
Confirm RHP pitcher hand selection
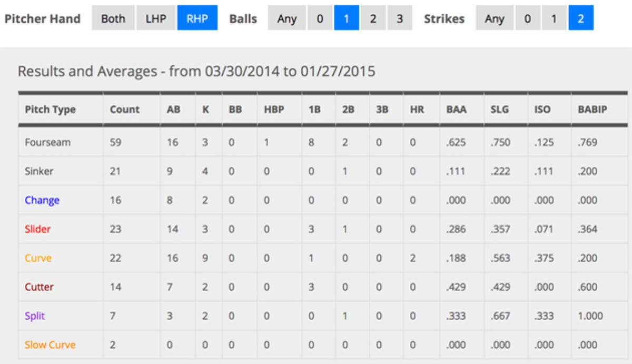(x=197, y=18)
